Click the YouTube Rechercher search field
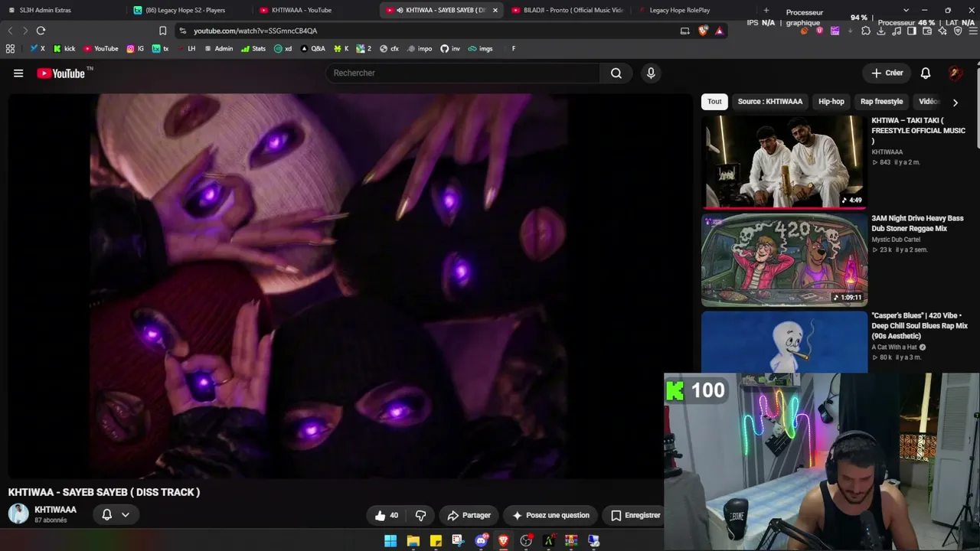This screenshot has width=980, height=551. pyautogui.click(x=463, y=73)
